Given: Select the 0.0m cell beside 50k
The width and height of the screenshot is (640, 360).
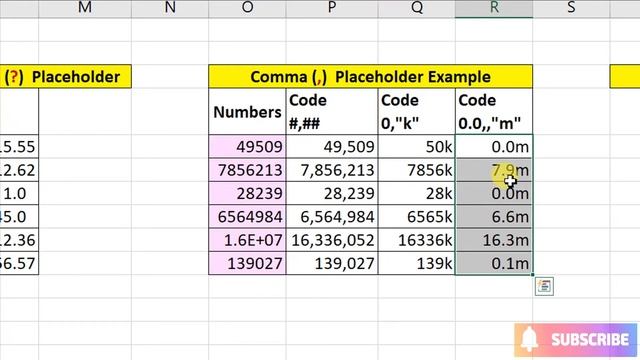Looking at the screenshot, I should coord(494,147).
